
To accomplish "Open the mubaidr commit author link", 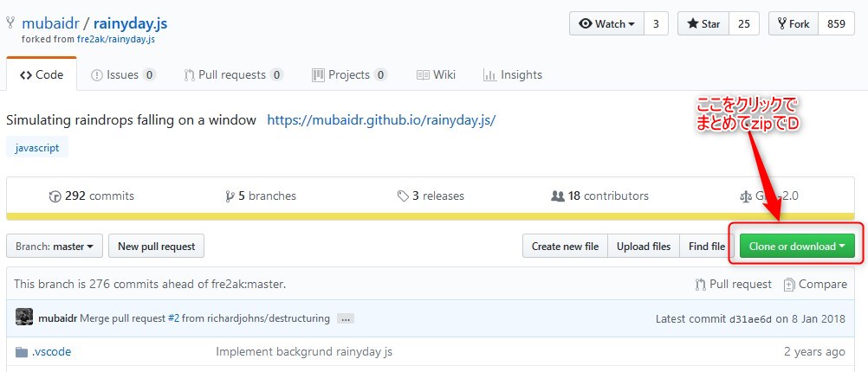I will tap(57, 318).
